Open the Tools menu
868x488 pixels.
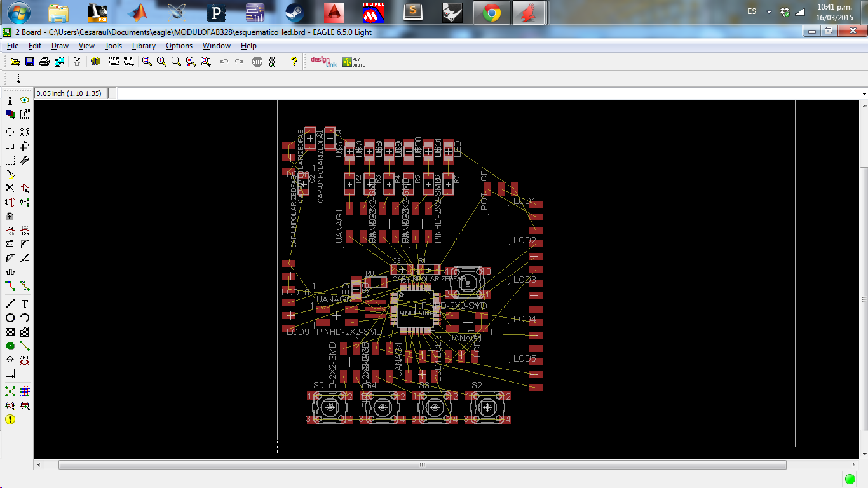113,46
